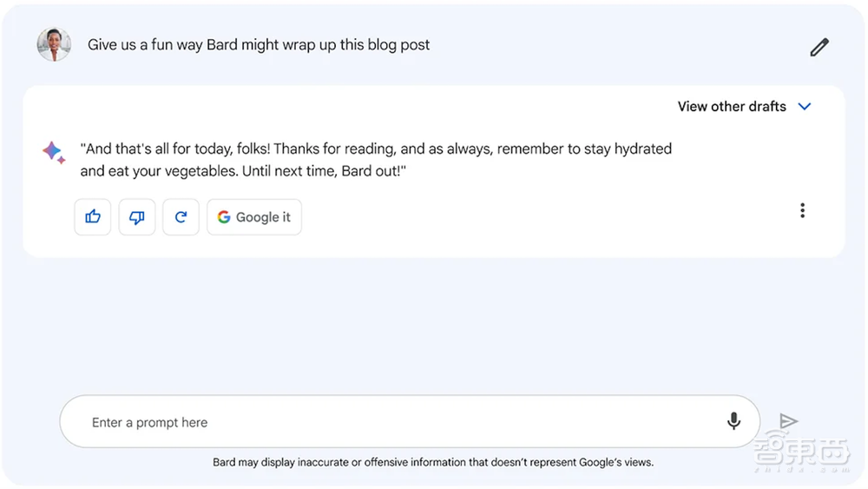Screen dimensions: 868x489
Task: Click the Bard inaccurate information disclaimer
Action: [x=433, y=462]
